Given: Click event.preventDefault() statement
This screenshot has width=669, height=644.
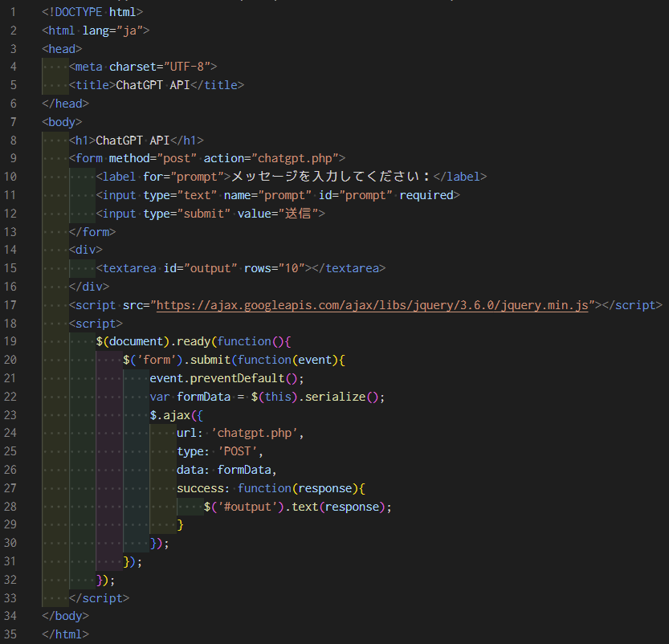Looking at the screenshot, I should pos(227,378).
